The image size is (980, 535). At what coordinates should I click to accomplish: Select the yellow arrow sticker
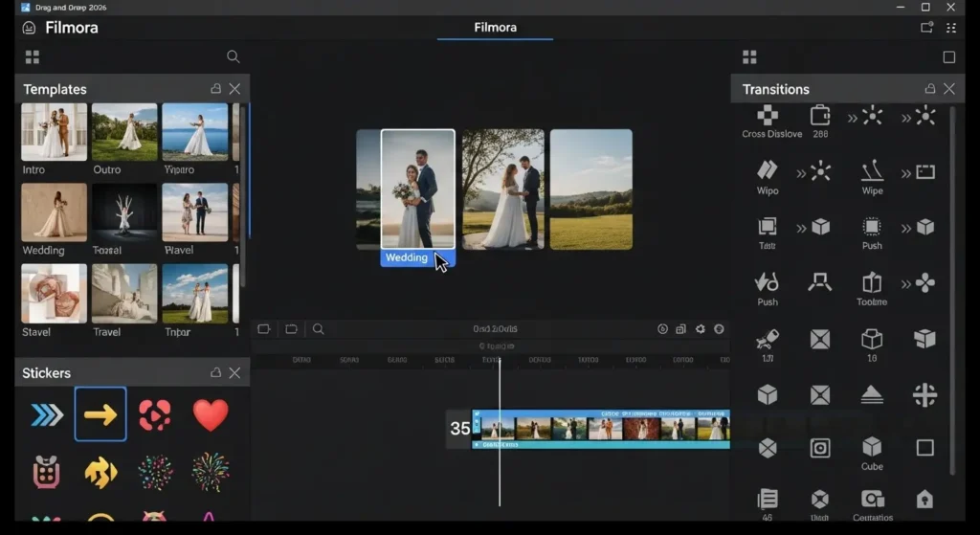coord(100,414)
